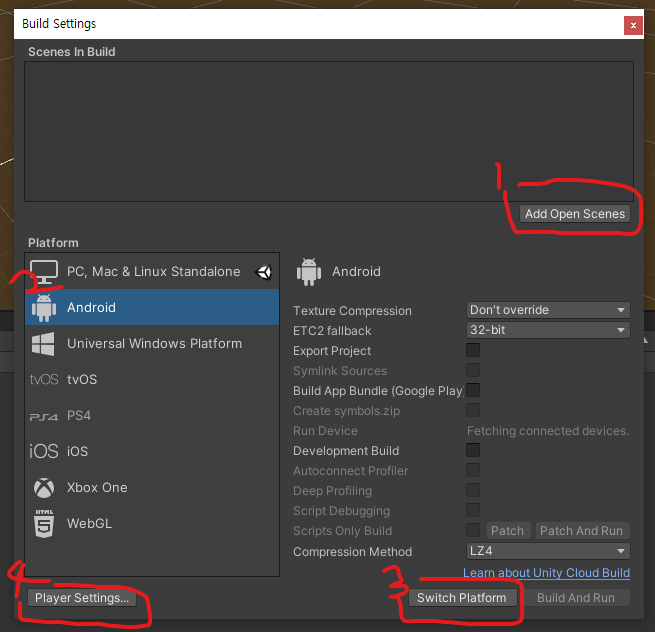Toggle the Script Debugging checkbox
This screenshot has width=655, height=632.
473,510
